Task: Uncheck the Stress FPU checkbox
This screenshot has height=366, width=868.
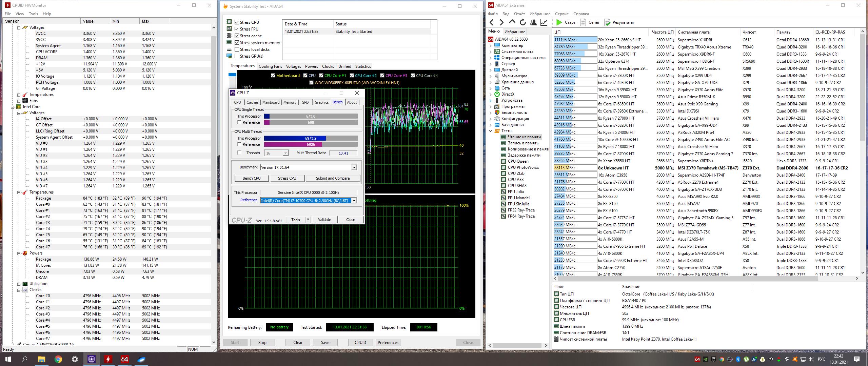Action: click(237, 29)
